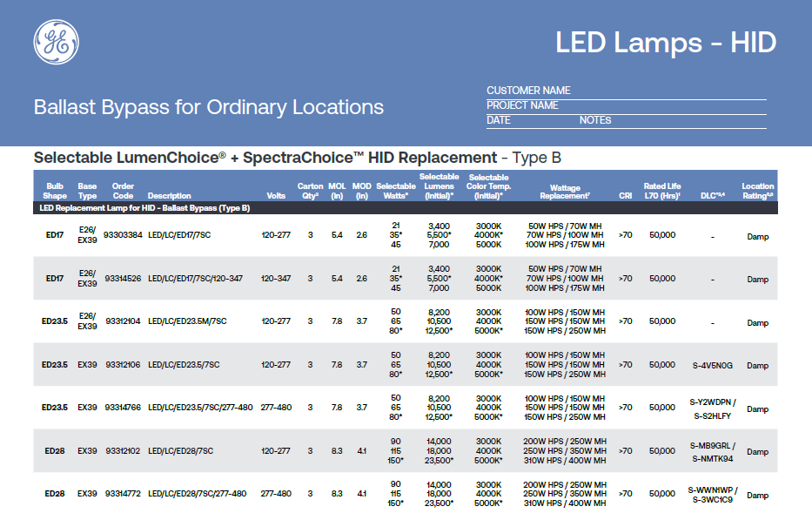The width and height of the screenshot is (812, 520).
Task: Click description 'LED/LC/ED23.5M/7SC'
Action: 187,321
